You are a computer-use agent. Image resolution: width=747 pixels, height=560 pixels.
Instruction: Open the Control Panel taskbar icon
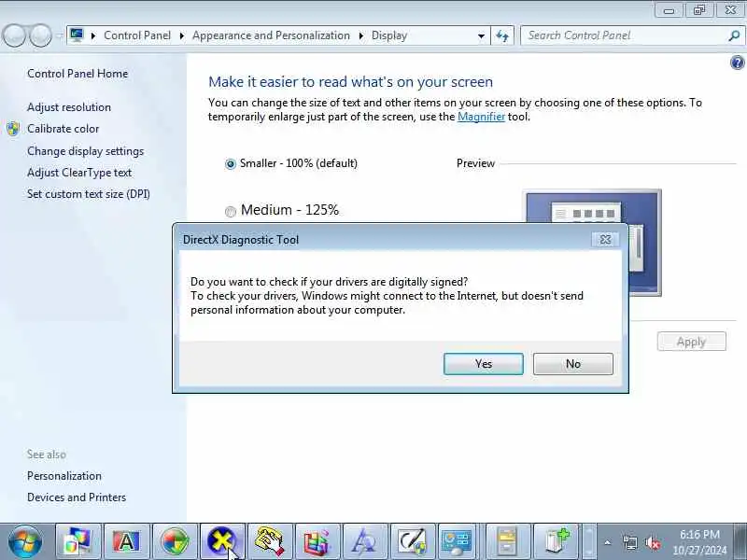coord(457,541)
